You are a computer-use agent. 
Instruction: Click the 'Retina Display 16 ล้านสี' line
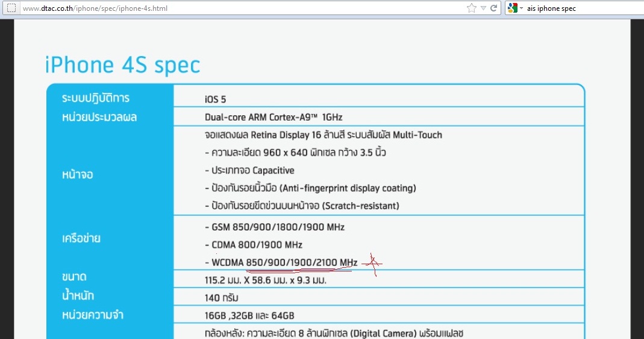point(324,135)
